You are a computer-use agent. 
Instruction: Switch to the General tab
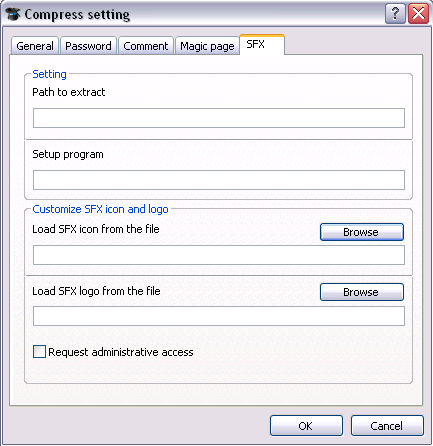pyautogui.click(x=35, y=46)
